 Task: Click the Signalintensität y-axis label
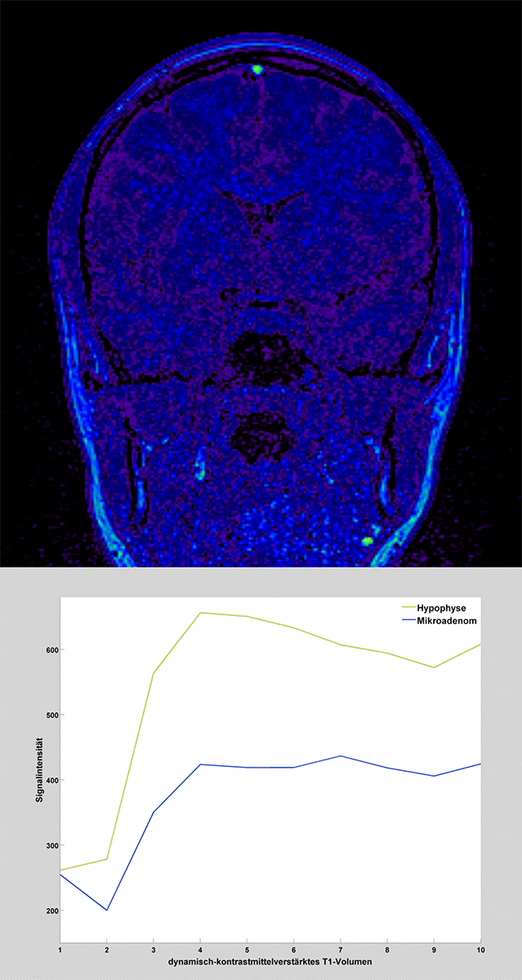point(39,771)
